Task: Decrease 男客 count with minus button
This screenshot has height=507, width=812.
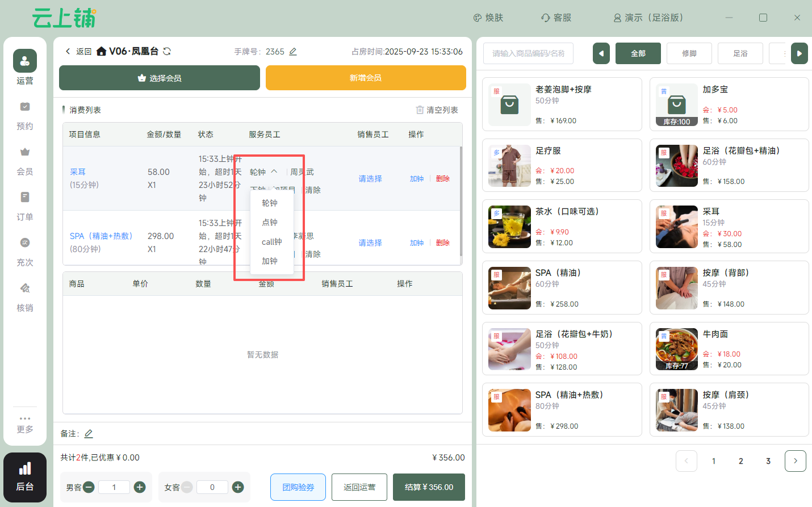Action: 89,487
